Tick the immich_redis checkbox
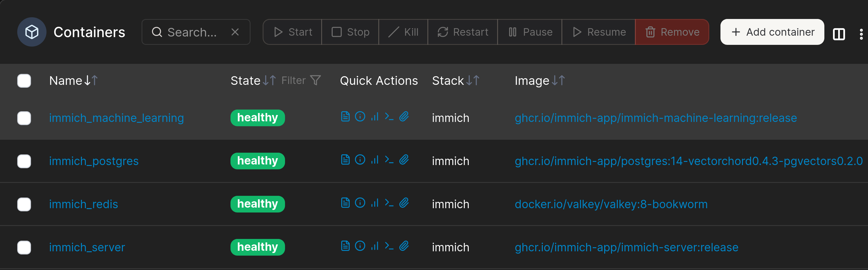Viewport: 868px width, 270px height. click(24, 204)
